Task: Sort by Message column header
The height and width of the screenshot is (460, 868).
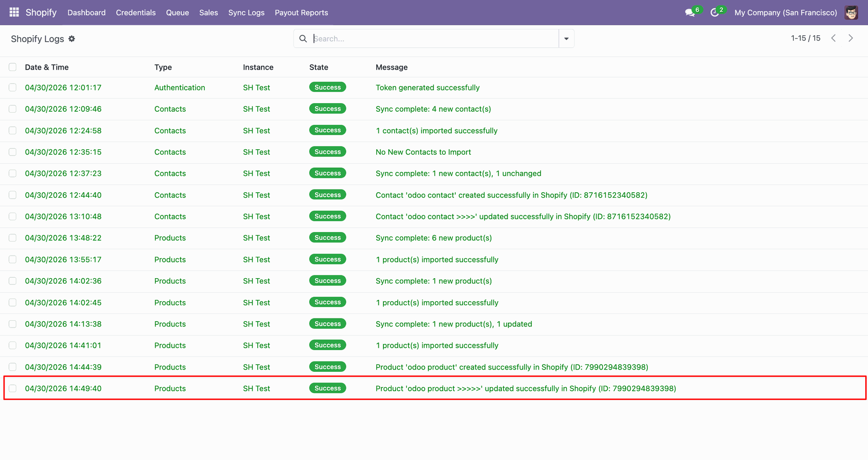Action: click(392, 67)
